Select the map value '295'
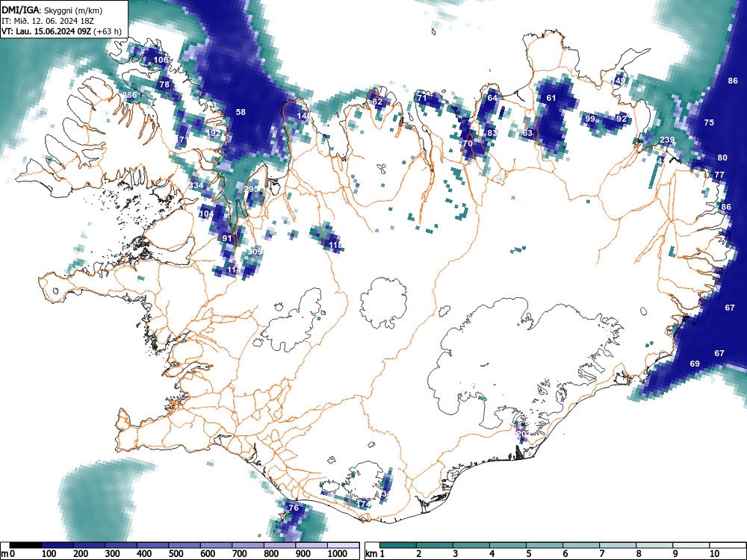The height and width of the screenshot is (560, 747). click(x=251, y=189)
